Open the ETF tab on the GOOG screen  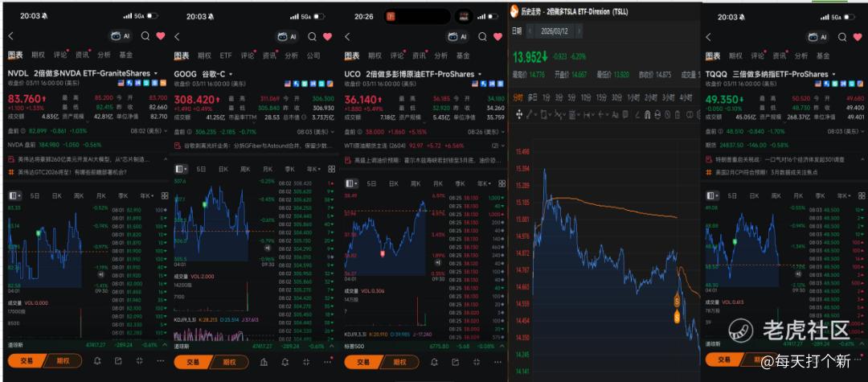pyautogui.click(x=226, y=56)
